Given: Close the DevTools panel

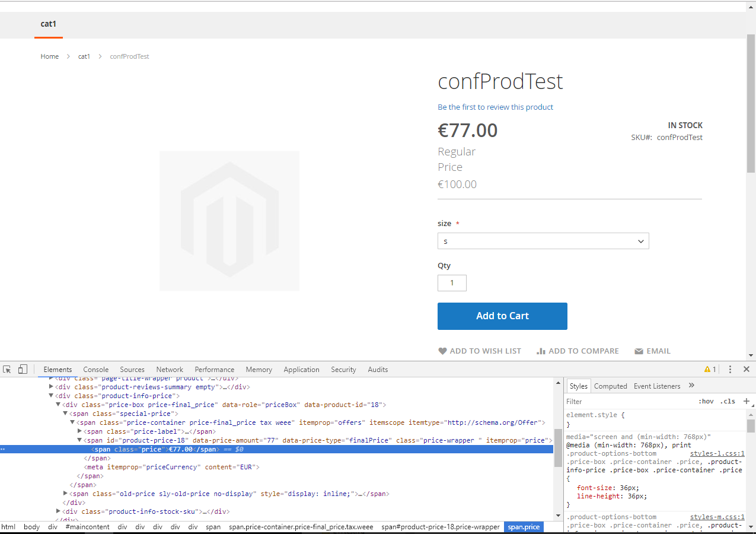Looking at the screenshot, I should [747, 369].
